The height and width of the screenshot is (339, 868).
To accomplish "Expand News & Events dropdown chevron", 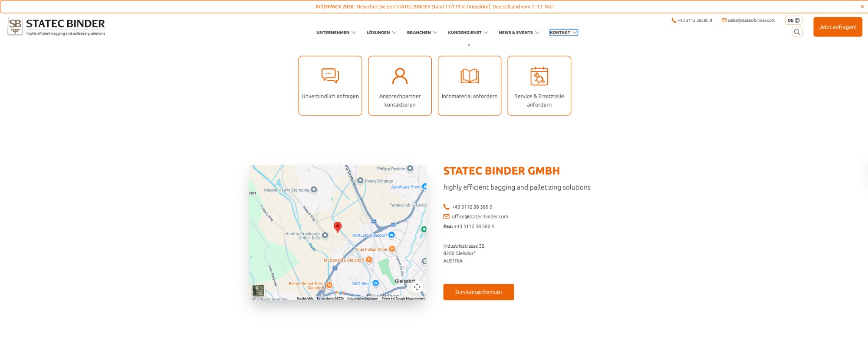I will point(537,33).
